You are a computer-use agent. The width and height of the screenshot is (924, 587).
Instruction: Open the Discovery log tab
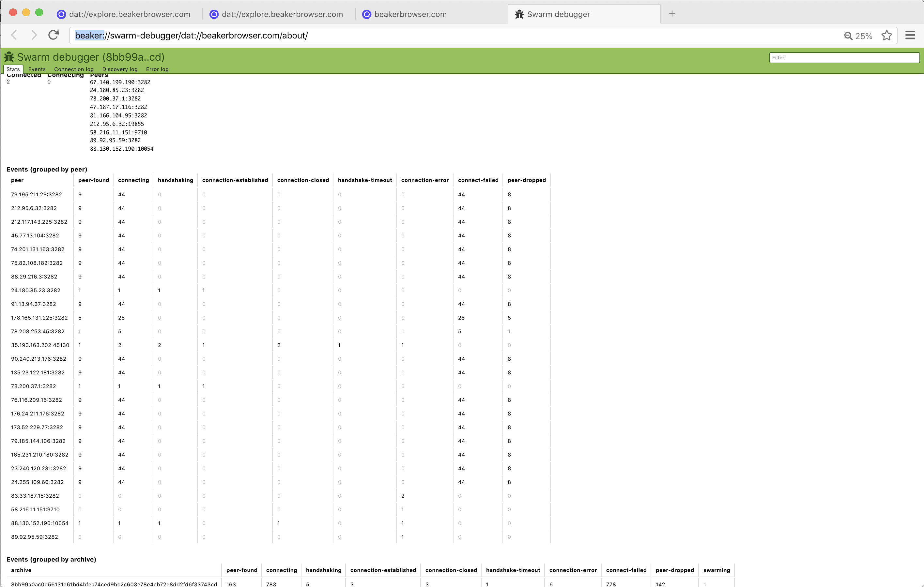click(x=120, y=69)
